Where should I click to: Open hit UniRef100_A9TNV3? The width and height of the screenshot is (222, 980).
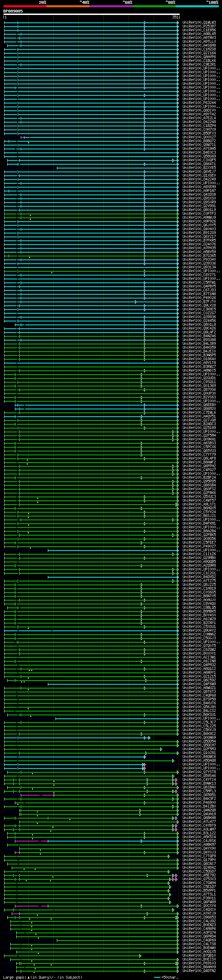coord(199,38)
